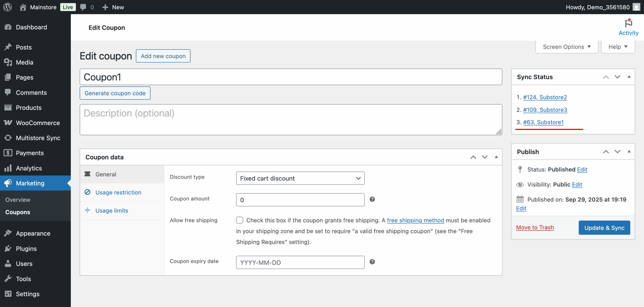Viewport: 644px width, 307px height.
Task: Open the Discount type dropdown
Action: (x=300, y=178)
